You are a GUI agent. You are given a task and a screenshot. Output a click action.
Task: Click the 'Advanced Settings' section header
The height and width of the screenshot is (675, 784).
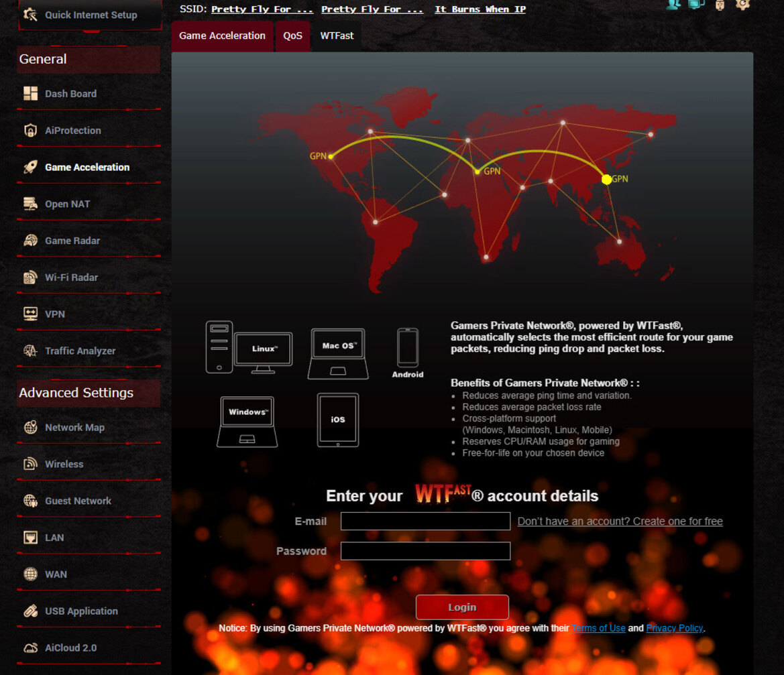click(x=89, y=393)
